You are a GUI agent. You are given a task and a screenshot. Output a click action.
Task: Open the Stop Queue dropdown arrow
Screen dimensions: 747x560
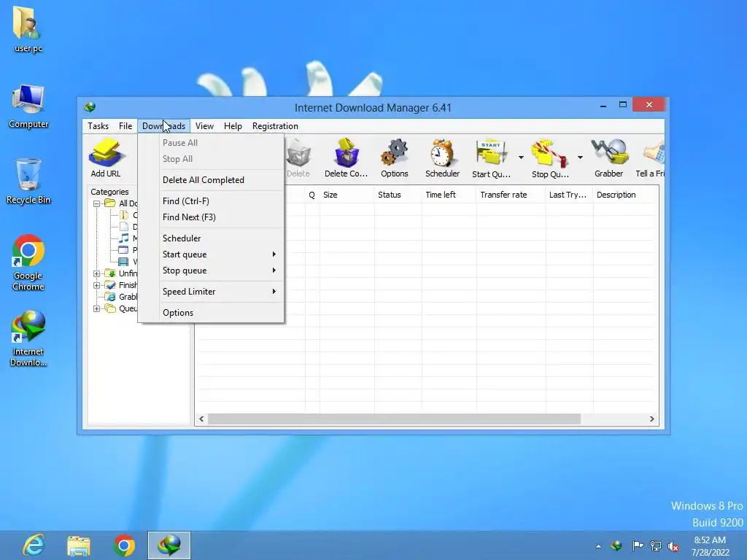click(x=580, y=157)
